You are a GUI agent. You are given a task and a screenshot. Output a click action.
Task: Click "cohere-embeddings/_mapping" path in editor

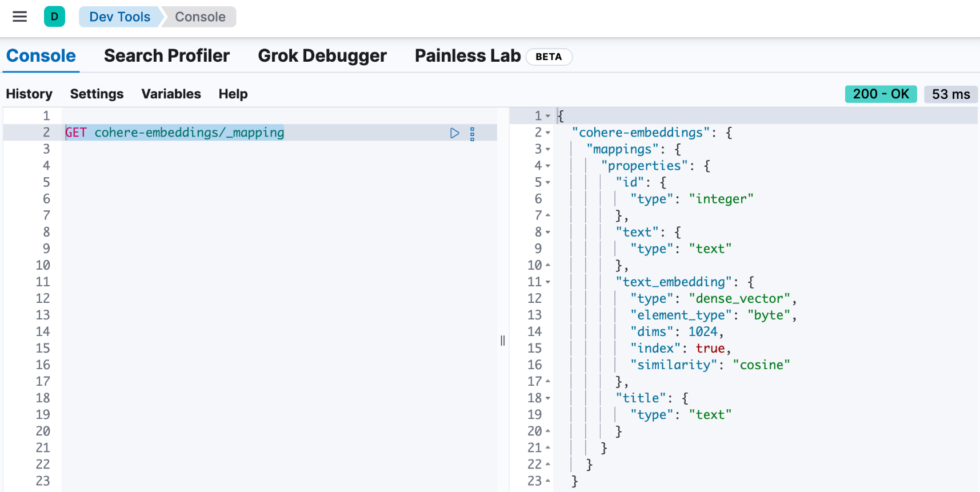click(189, 133)
